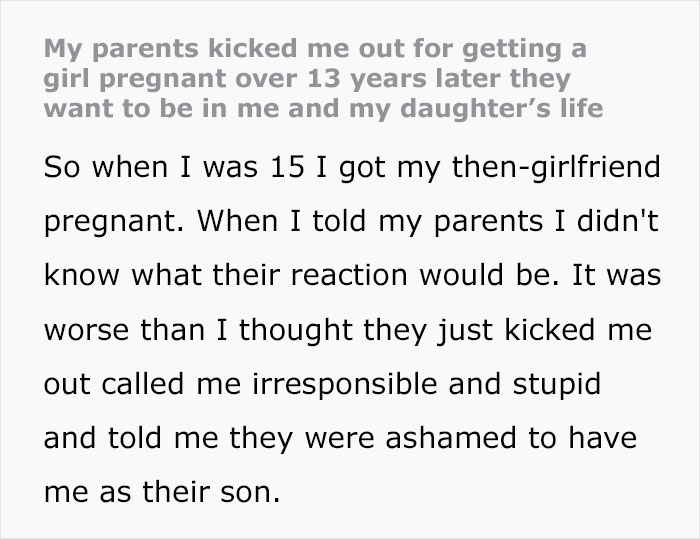Image resolution: width=700 pixels, height=539 pixels.
Task: Click the word 'ashamed' in the paragraph
Action: [x=451, y=438]
